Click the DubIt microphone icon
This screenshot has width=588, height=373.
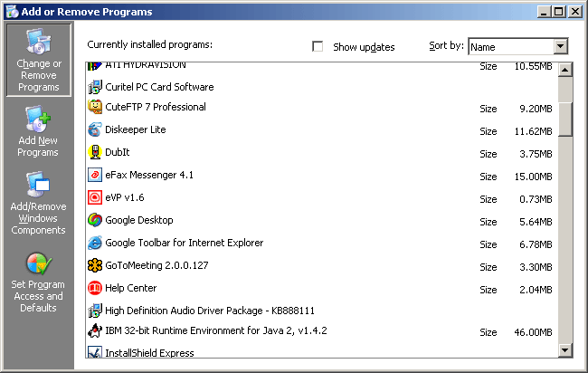coord(95,152)
